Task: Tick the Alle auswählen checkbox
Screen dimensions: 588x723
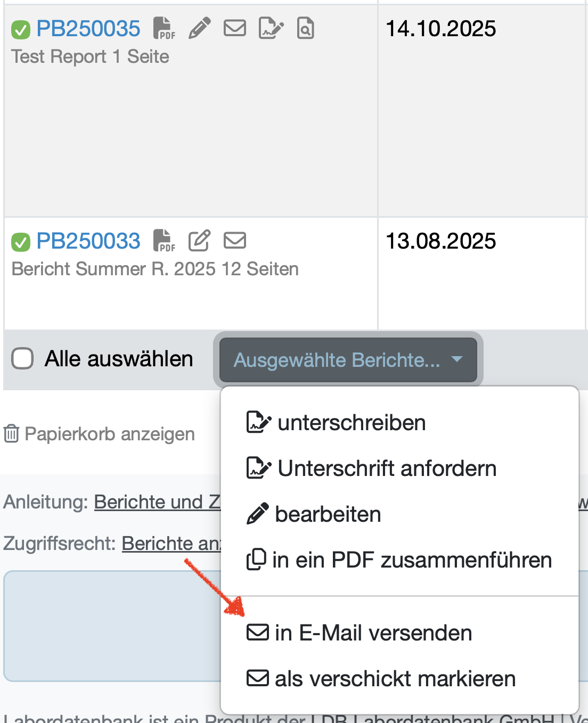Action: tap(22, 358)
